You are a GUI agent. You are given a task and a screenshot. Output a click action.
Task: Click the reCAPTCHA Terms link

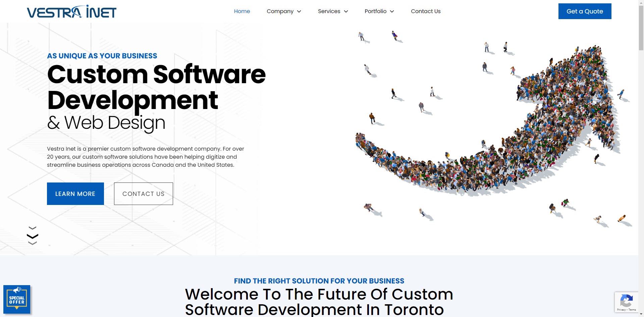[632, 310]
